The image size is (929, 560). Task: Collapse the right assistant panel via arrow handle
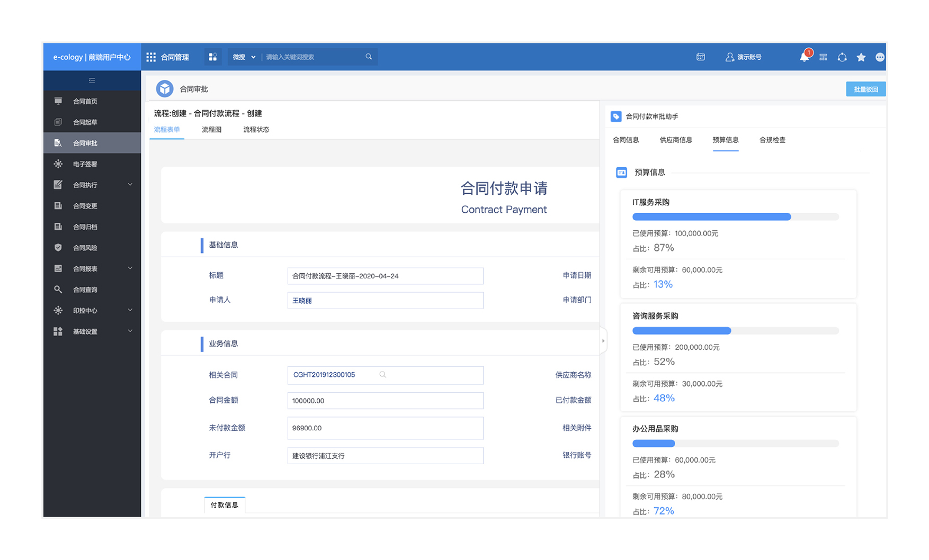(603, 341)
